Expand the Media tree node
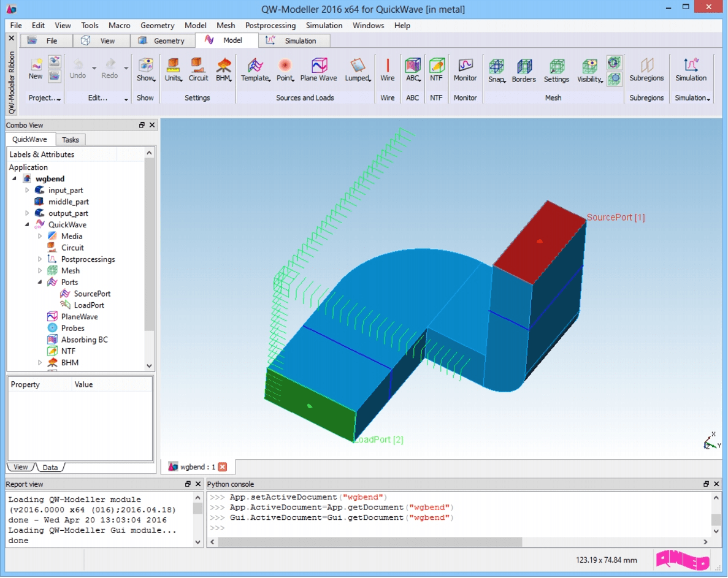 pyautogui.click(x=40, y=236)
